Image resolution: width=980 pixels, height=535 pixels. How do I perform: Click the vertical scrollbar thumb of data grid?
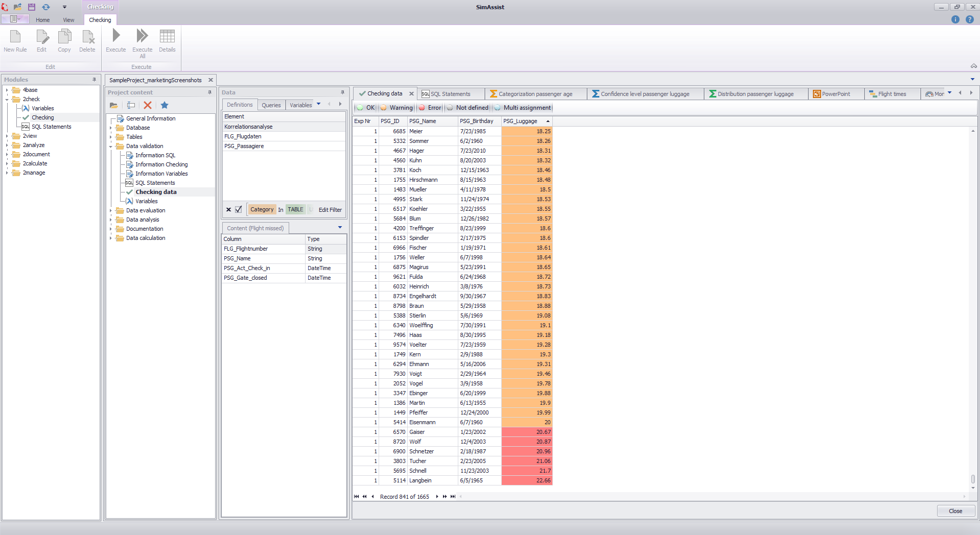[973, 479]
